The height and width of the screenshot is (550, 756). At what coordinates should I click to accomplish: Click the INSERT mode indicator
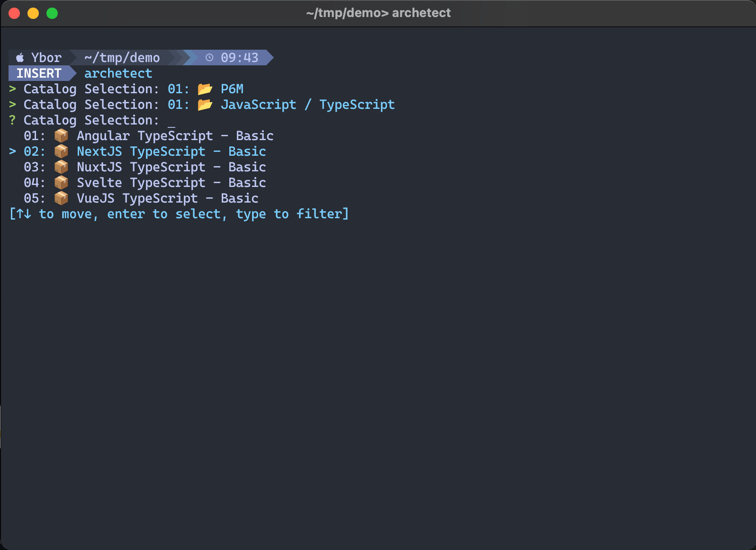click(39, 73)
